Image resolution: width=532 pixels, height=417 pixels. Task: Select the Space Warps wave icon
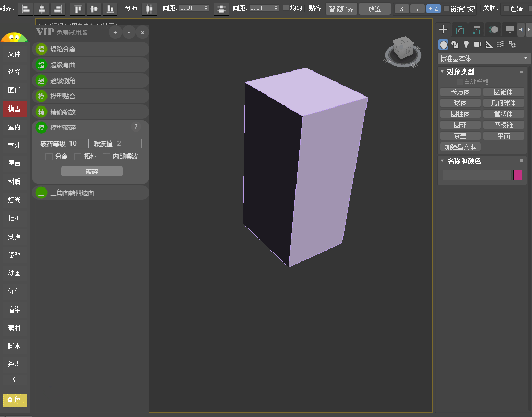(x=500, y=44)
